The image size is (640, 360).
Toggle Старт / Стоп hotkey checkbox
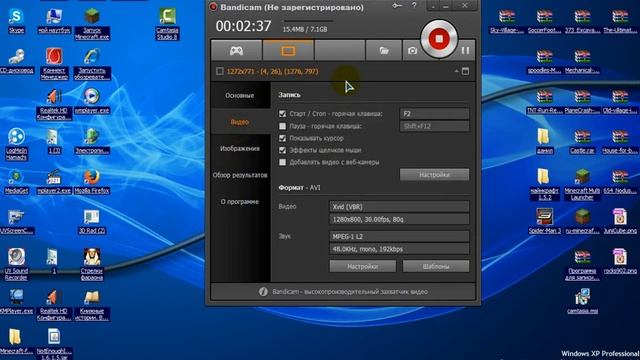point(282,113)
